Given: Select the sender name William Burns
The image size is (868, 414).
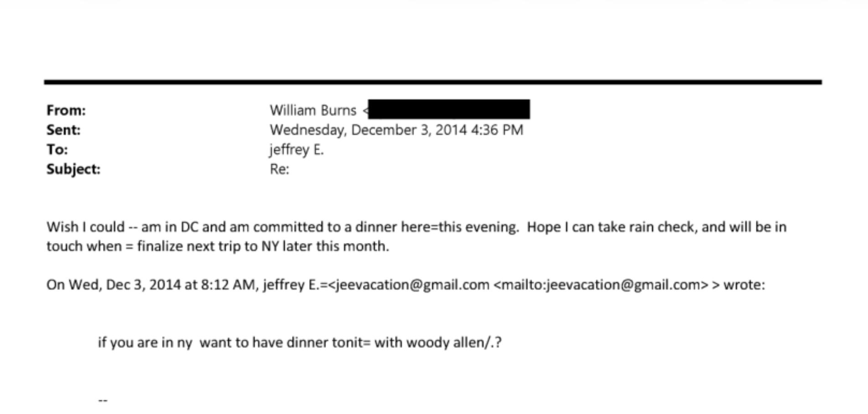Looking at the screenshot, I should pyautogui.click(x=313, y=110).
